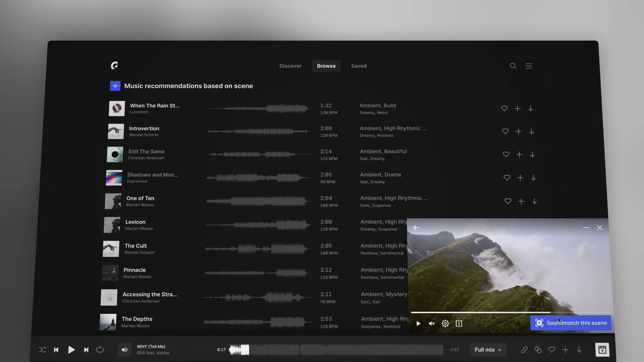Click settings icon in video preview
The image size is (644, 362).
click(x=445, y=323)
